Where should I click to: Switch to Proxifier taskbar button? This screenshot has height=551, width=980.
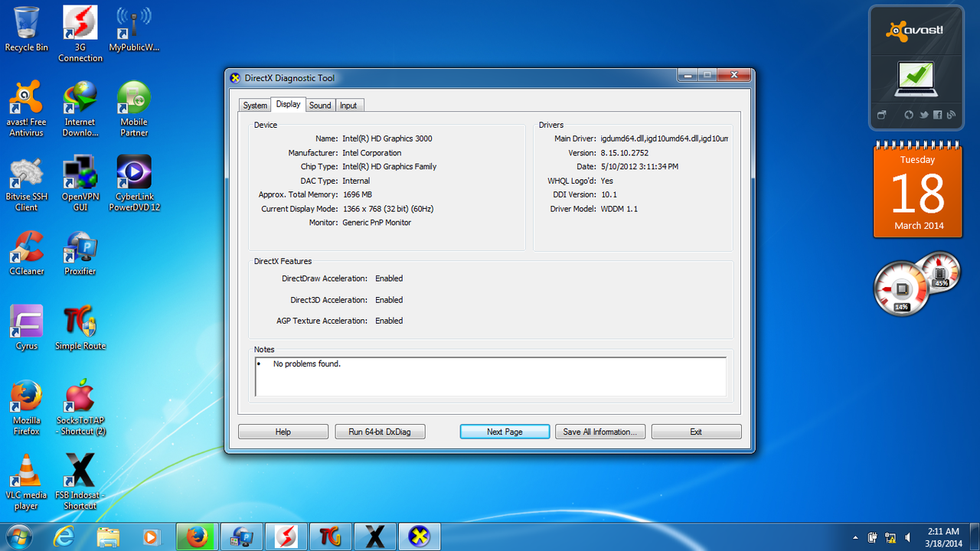tap(242, 536)
